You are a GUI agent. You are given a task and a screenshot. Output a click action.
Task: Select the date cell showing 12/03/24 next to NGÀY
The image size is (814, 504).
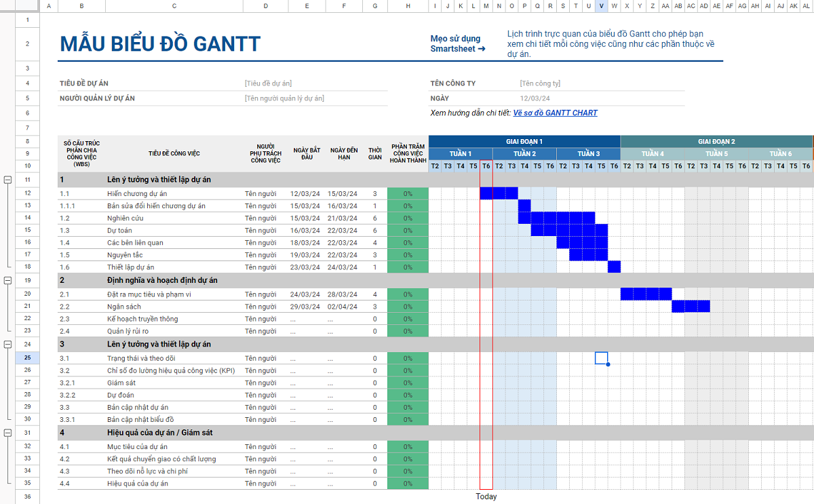pos(535,98)
